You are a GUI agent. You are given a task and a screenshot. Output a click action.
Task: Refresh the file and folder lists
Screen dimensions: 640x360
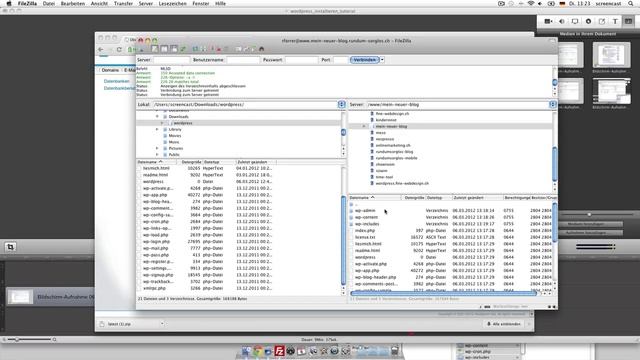195,49
